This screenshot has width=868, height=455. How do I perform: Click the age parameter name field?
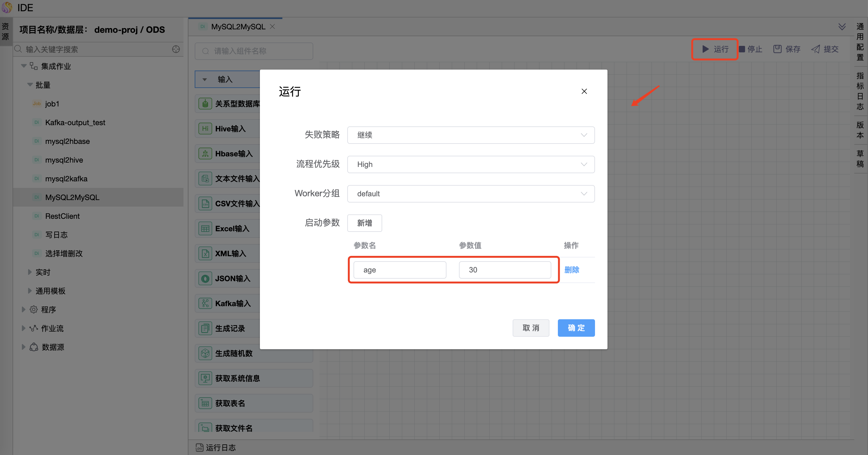click(x=400, y=270)
